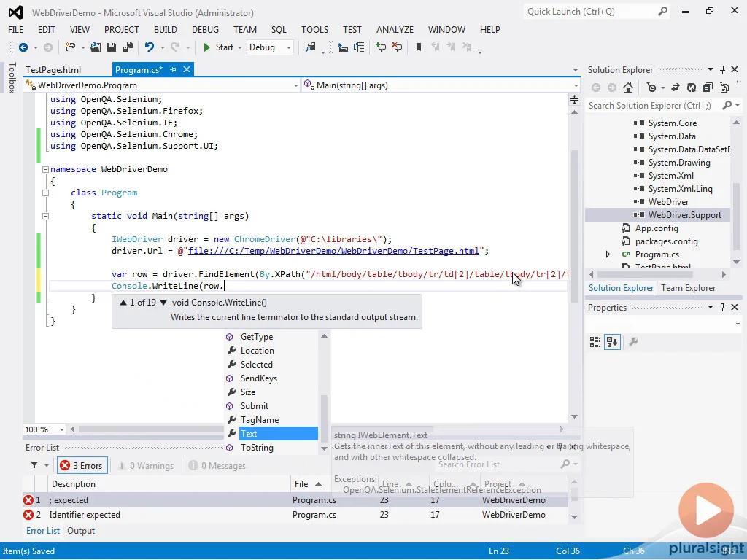Open the DEBUG menu
747x560 pixels.
pyautogui.click(x=205, y=29)
